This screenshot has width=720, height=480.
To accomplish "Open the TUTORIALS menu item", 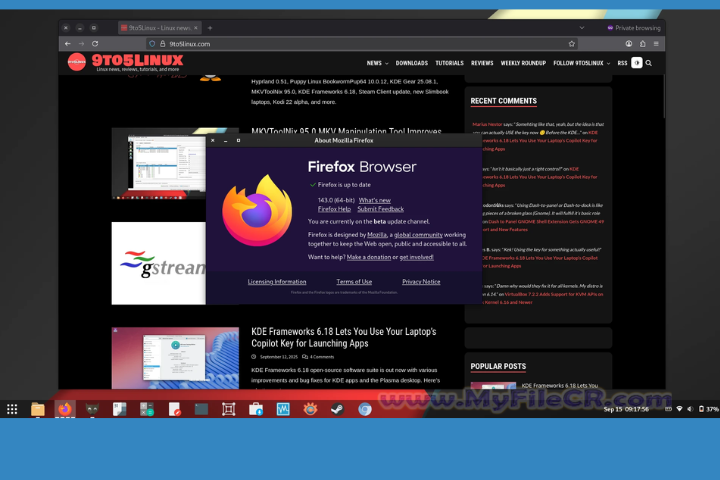I will click(450, 63).
